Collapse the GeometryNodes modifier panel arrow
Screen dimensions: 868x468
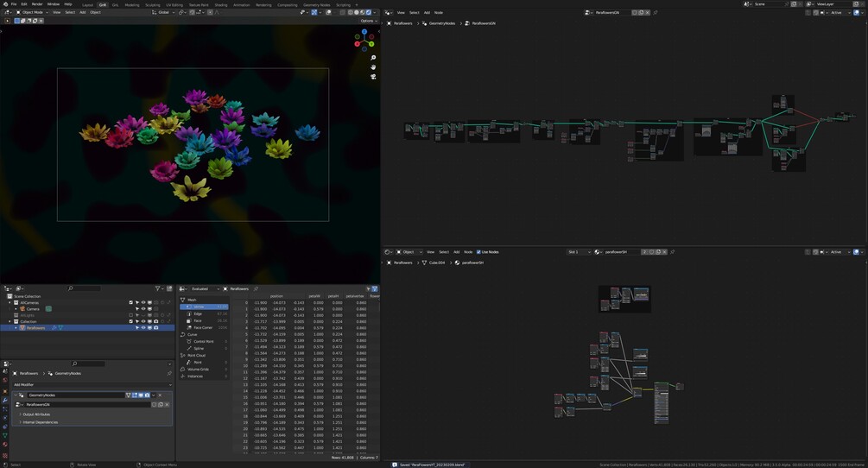point(15,395)
